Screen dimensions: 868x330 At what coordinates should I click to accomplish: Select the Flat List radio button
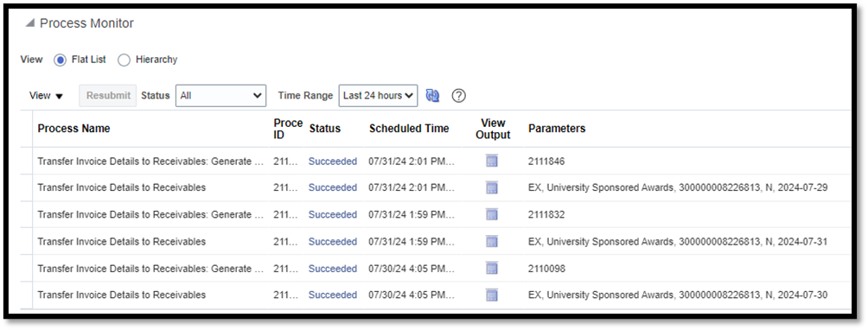click(x=60, y=60)
